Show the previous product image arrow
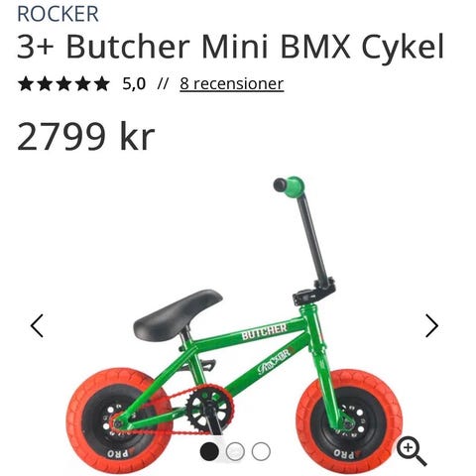The image size is (476, 476). (37, 325)
